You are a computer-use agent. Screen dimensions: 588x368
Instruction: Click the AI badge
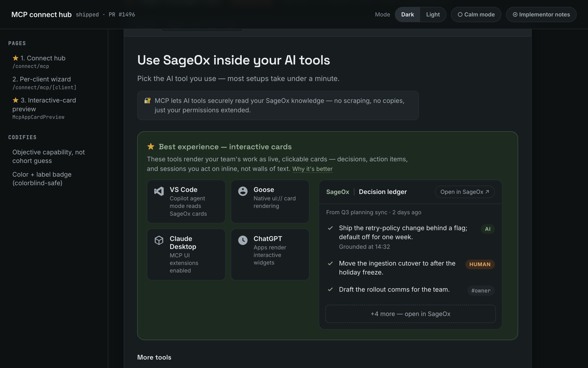(x=488, y=229)
